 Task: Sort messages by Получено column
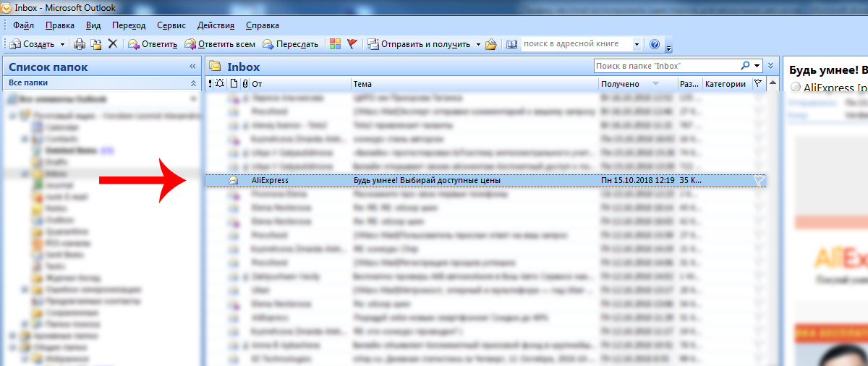click(x=638, y=84)
